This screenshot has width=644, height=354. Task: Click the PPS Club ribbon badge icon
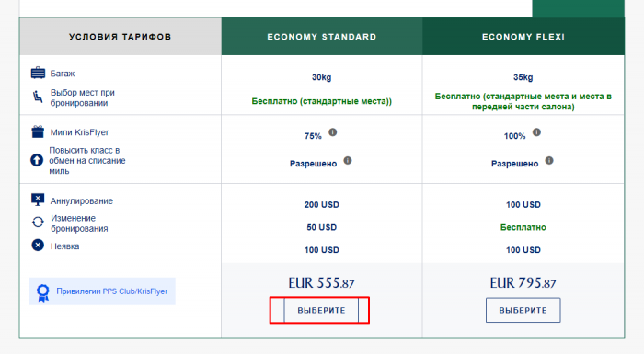42,292
